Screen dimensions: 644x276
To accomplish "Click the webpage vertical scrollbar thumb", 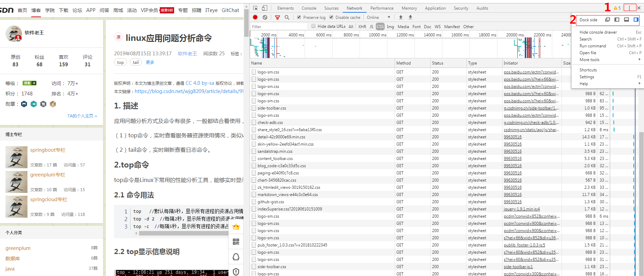I will coord(246,22).
